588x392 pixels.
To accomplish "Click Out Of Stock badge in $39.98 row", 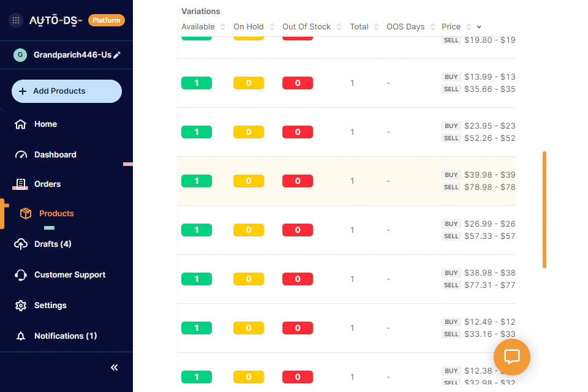I will tap(298, 181).
